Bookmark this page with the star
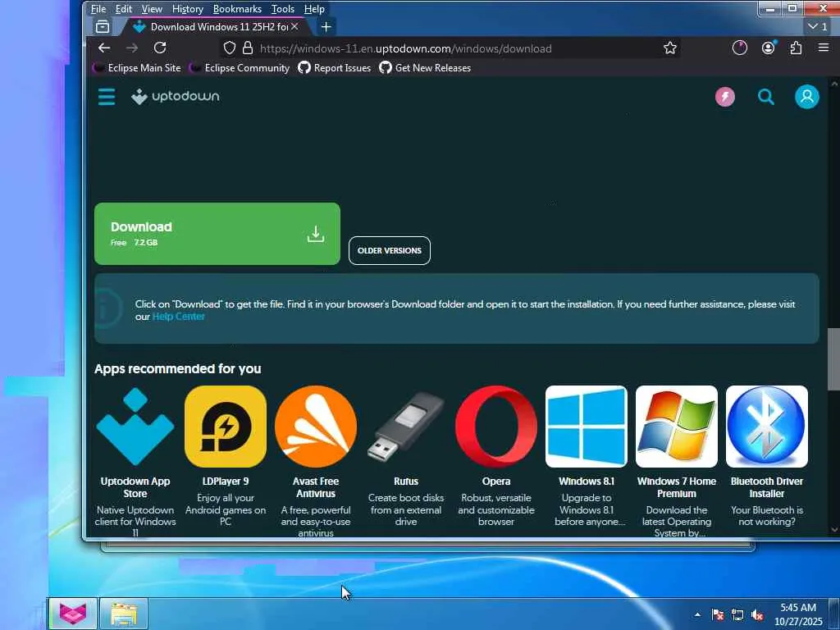 669,48
